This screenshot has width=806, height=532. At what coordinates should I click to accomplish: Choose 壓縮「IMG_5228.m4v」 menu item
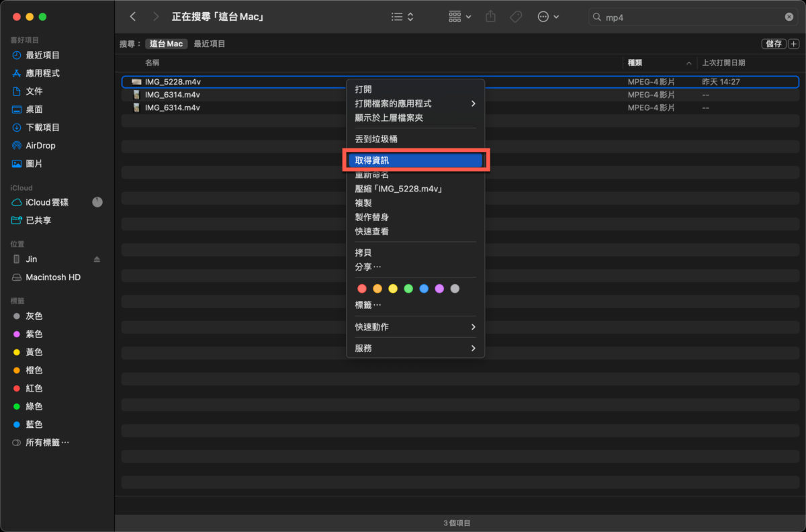pyautogui.click(x=415, y=189)
